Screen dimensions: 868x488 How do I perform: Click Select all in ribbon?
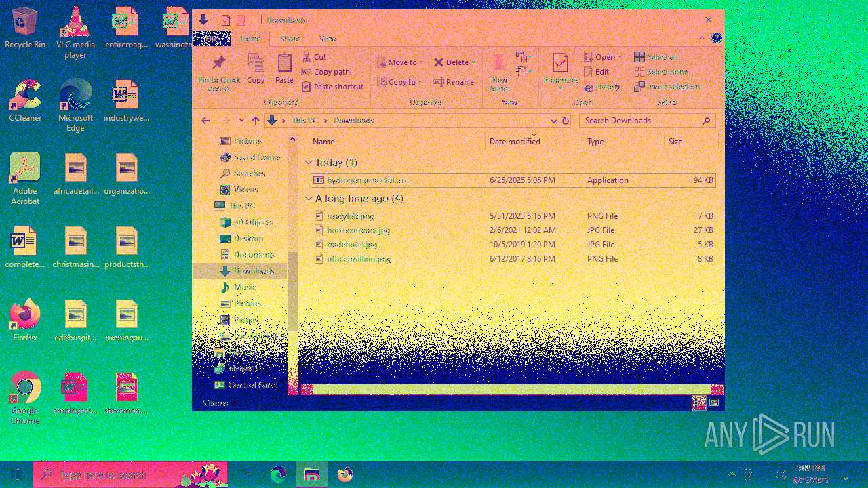656,57
